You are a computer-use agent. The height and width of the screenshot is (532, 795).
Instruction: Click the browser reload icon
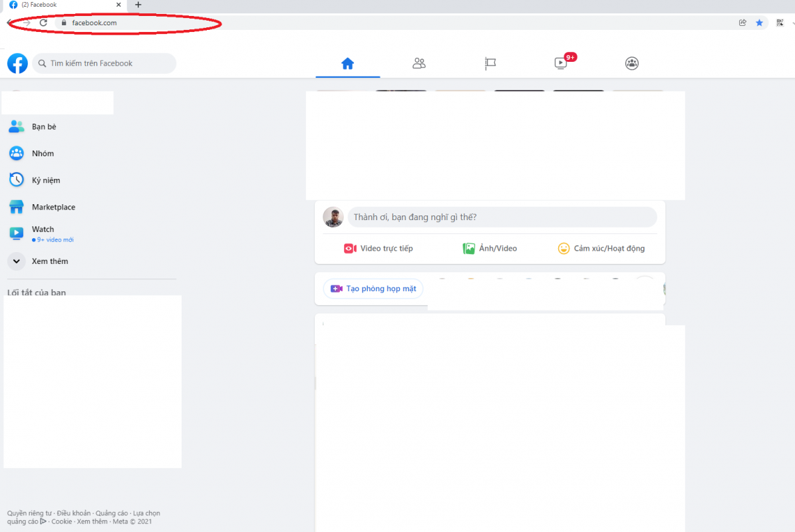tap(43, 23)
